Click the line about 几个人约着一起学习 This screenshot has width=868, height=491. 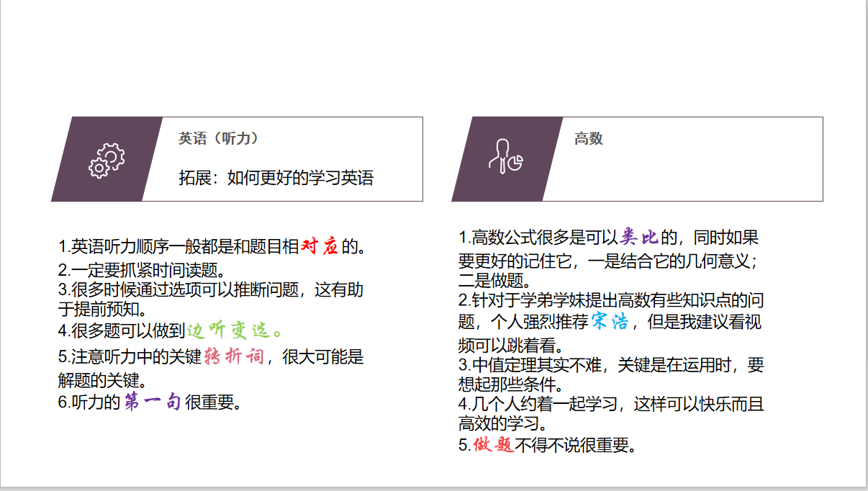coord(610,405)
